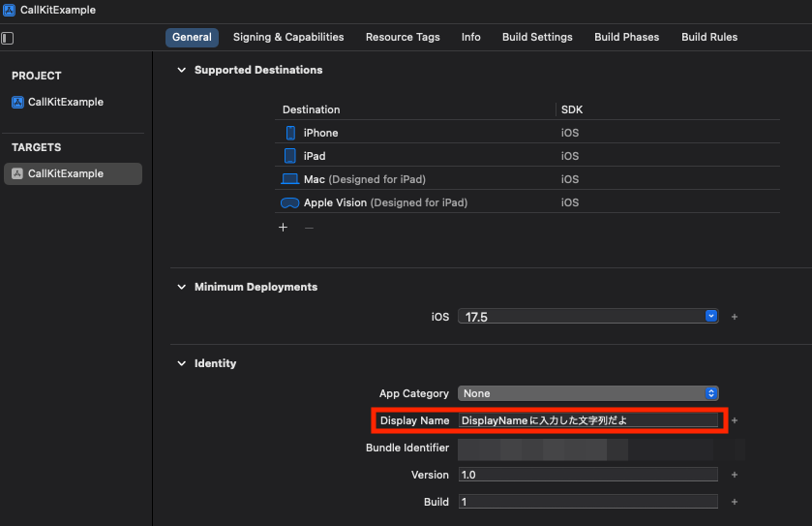Select the iPhone destination icon
This screenshot has width=812, height=526.
[x=290, y=133]
